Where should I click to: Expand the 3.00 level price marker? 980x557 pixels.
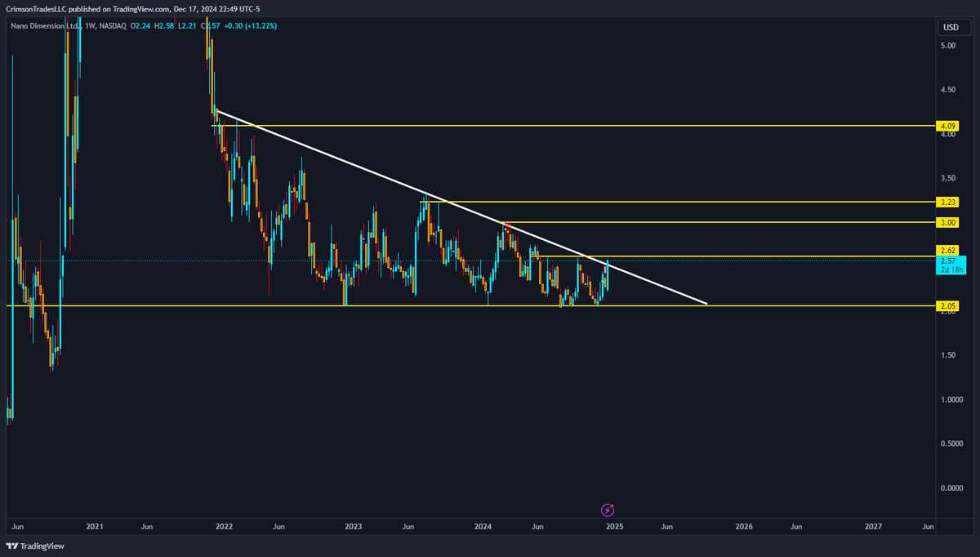[947, 221]
